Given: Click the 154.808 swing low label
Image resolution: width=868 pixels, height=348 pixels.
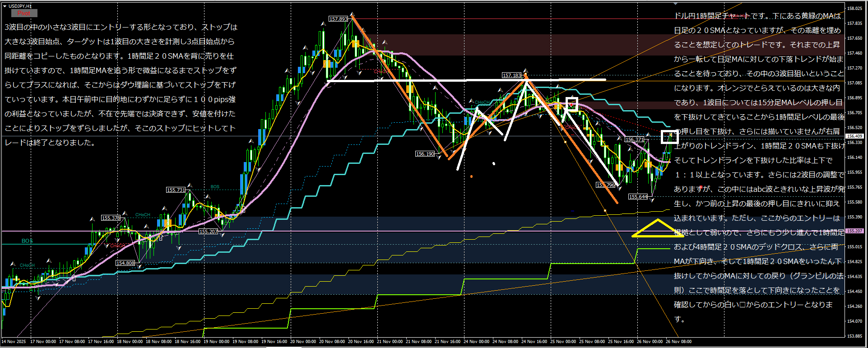Looking at the screenshot, I should pyautogui.click(x=125, y=263).
